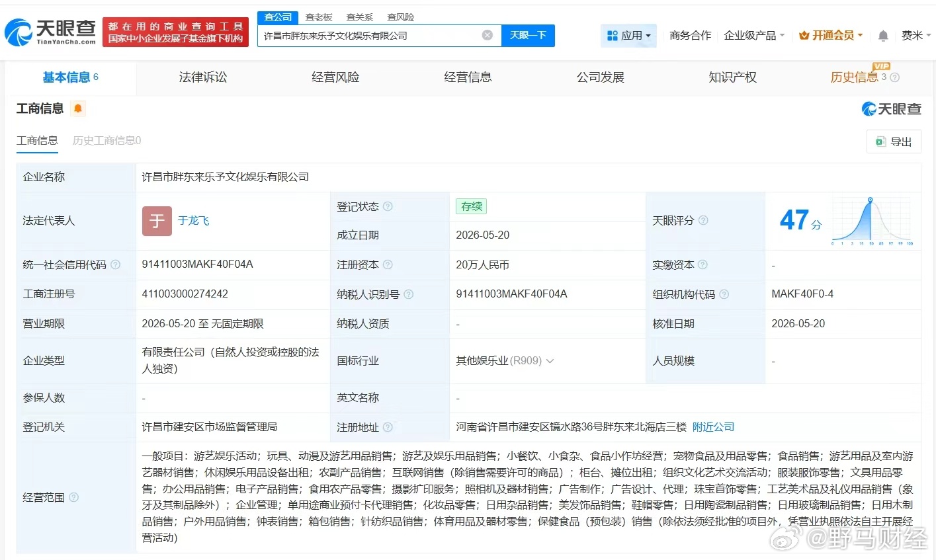Click the help icon next to 注册资本

pos(388,264)
